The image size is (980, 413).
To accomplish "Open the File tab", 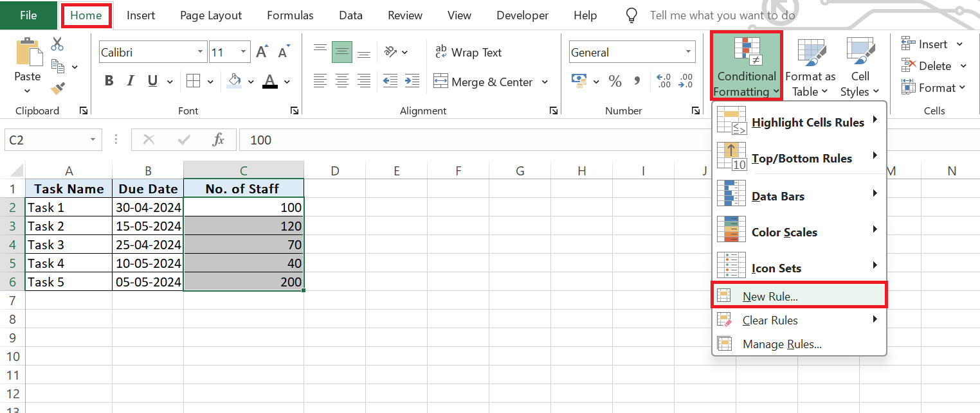I will [x=28, y=15].
